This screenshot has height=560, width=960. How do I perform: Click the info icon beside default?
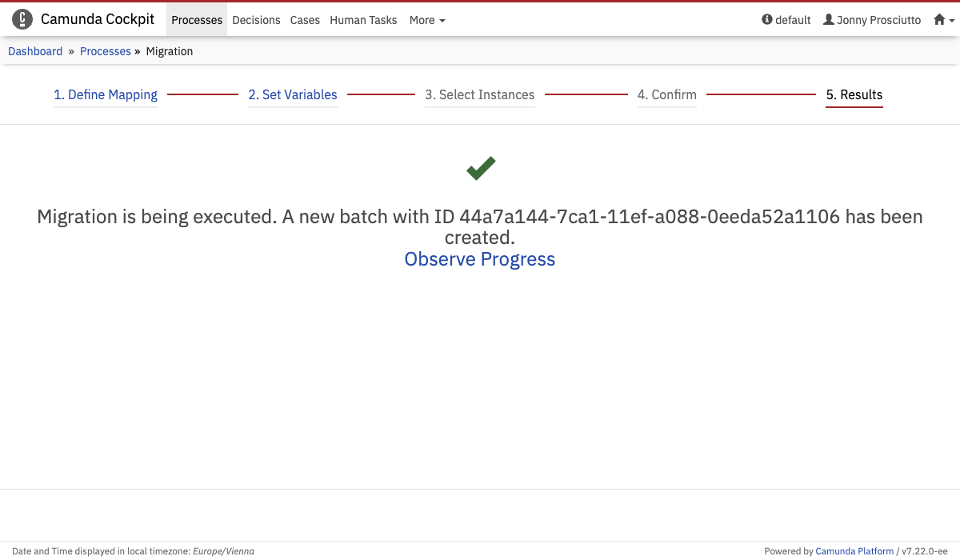point(767,20)
